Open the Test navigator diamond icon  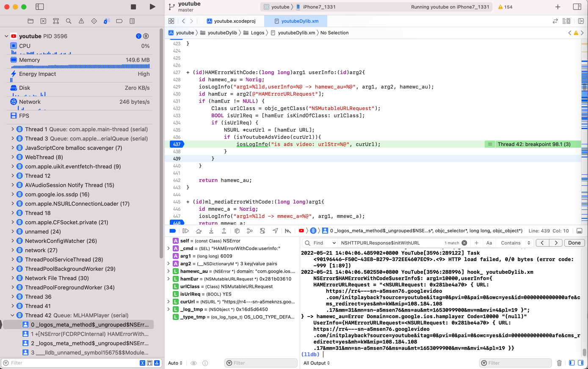click(94, 21)
